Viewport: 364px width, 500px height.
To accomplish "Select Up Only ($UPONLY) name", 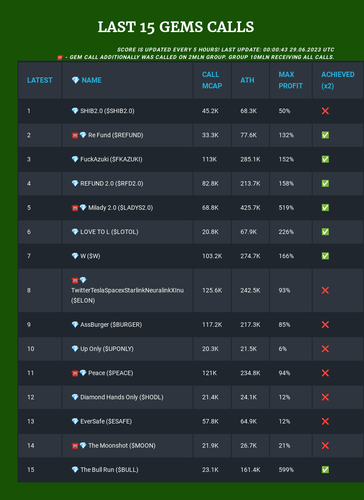I will [107, 349].
